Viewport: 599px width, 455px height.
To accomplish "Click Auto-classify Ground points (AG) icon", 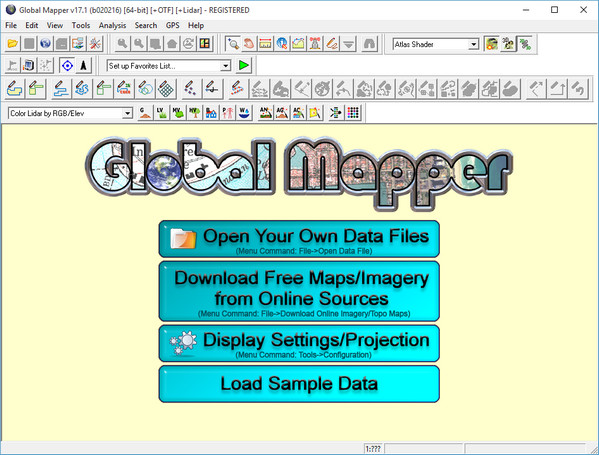I will point(282,113).
